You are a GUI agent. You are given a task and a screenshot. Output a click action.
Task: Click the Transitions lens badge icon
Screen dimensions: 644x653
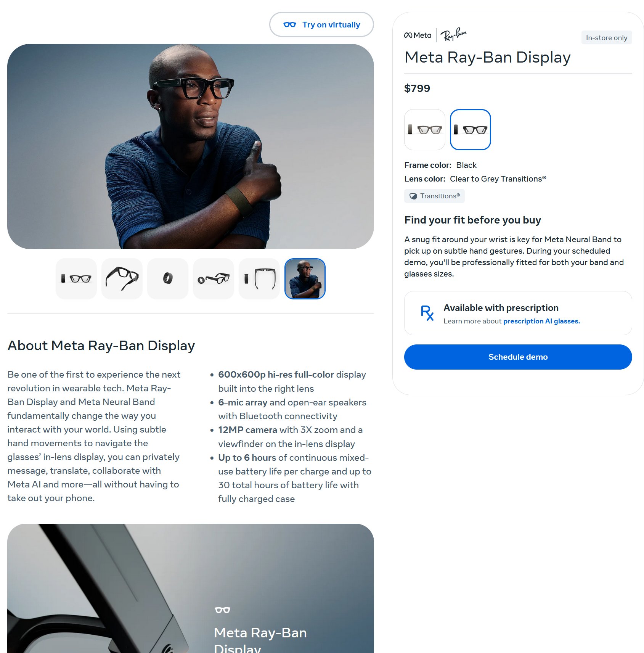pos(413,196)
